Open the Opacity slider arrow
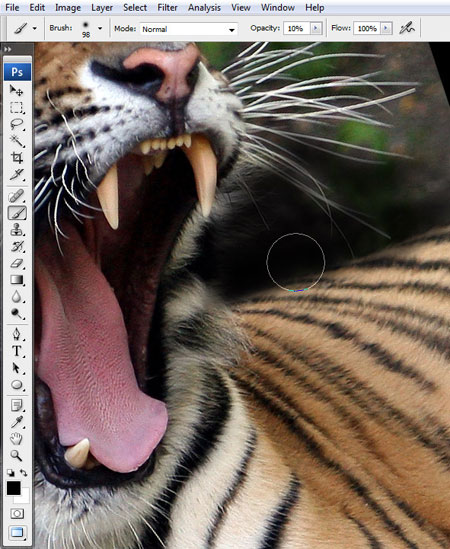This screenshot has height=549, width=450. pyautogui.click(x=316, y=28)
